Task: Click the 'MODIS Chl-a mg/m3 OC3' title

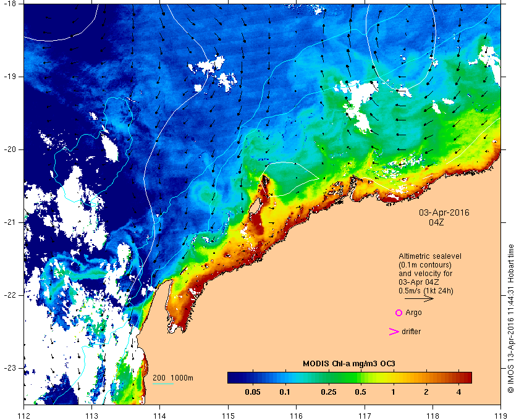Action: coord(349,364)
